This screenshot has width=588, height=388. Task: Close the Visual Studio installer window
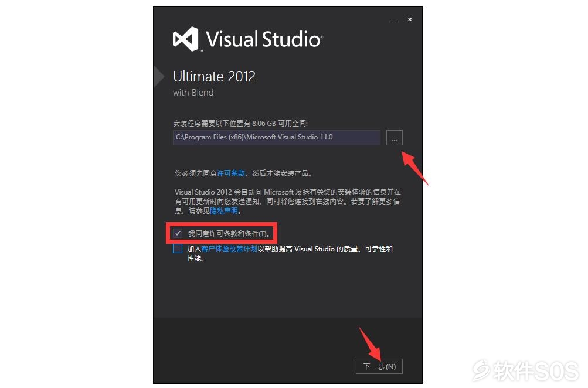pyautogui.click(x=410, y=19)
